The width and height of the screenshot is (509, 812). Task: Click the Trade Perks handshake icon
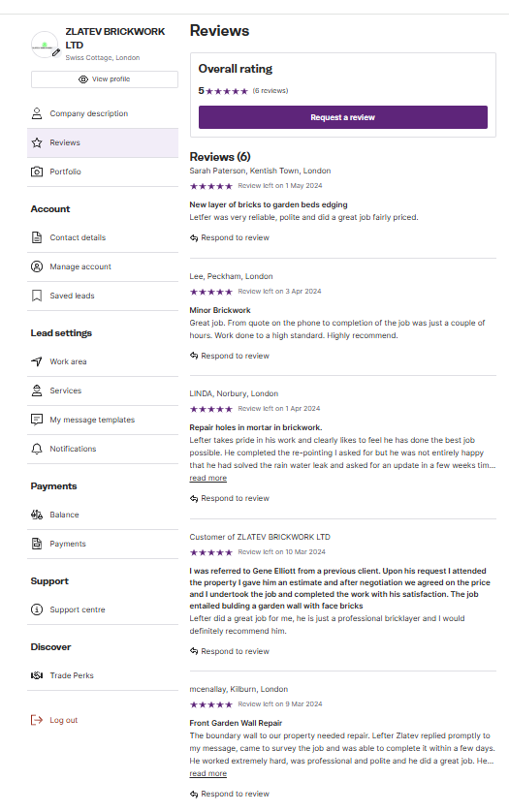37,675
